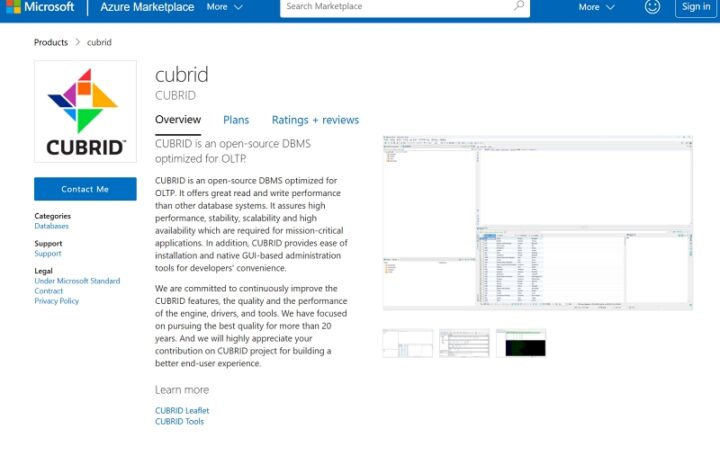This screenshot has width=720, height=465.
Task: Open the large CUBRID screenshot preview
Action: pyautogui.click(x=538, y=223)
